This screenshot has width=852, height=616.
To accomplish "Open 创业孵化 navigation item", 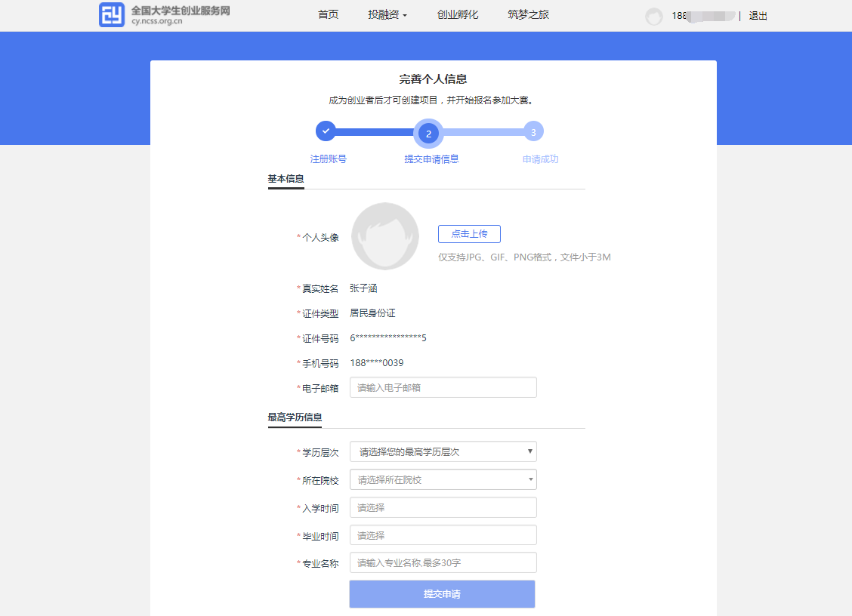I will tap(458, 15).
